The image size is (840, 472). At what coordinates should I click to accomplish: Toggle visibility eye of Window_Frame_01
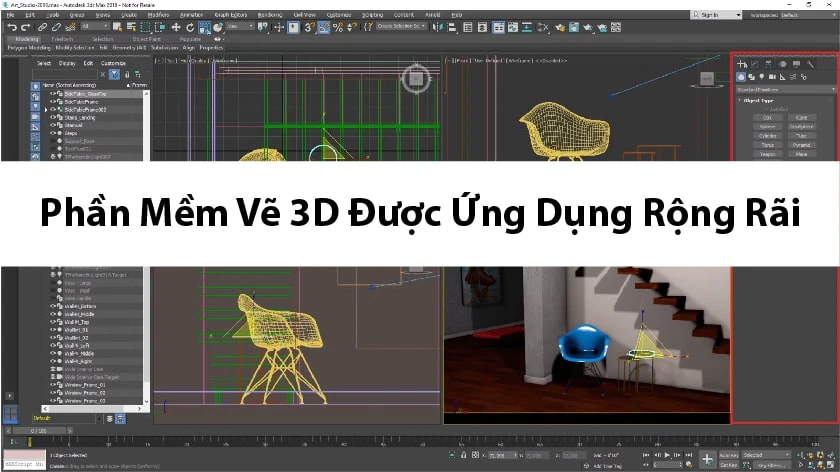(x=53, y=385)
